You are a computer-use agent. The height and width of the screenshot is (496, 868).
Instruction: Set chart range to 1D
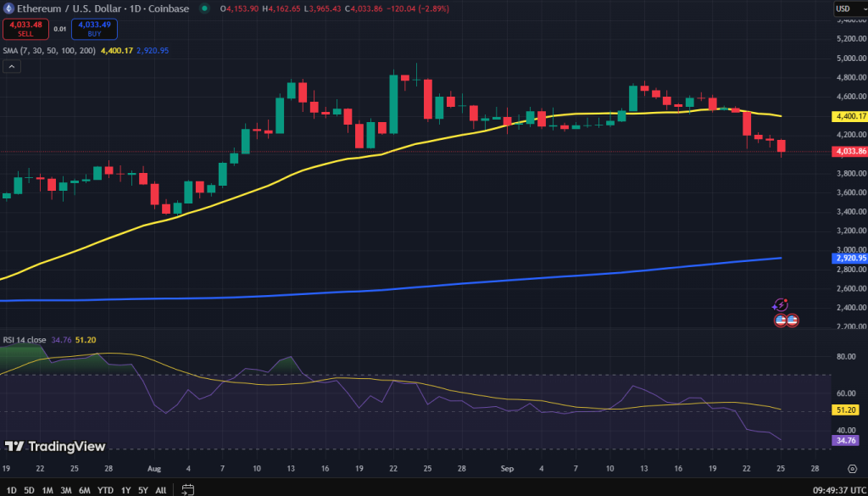11,490
